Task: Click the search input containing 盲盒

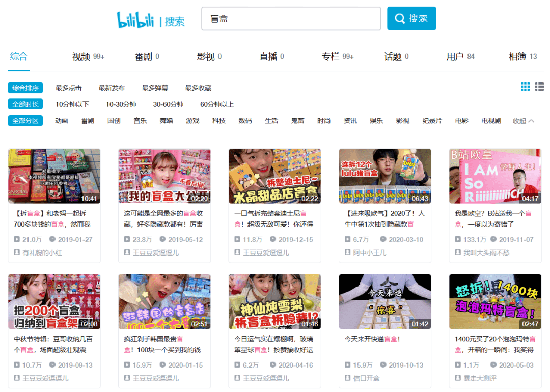Action: pos(290,18)
